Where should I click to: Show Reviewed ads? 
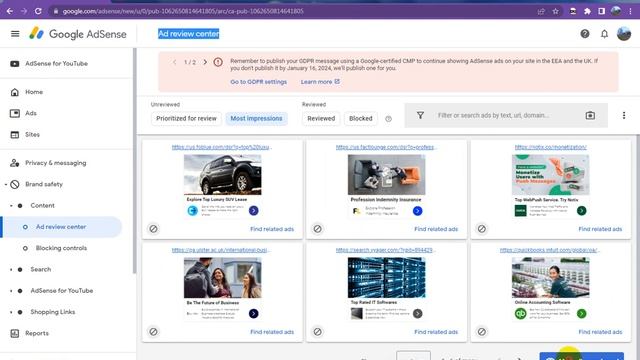point(321,118)
